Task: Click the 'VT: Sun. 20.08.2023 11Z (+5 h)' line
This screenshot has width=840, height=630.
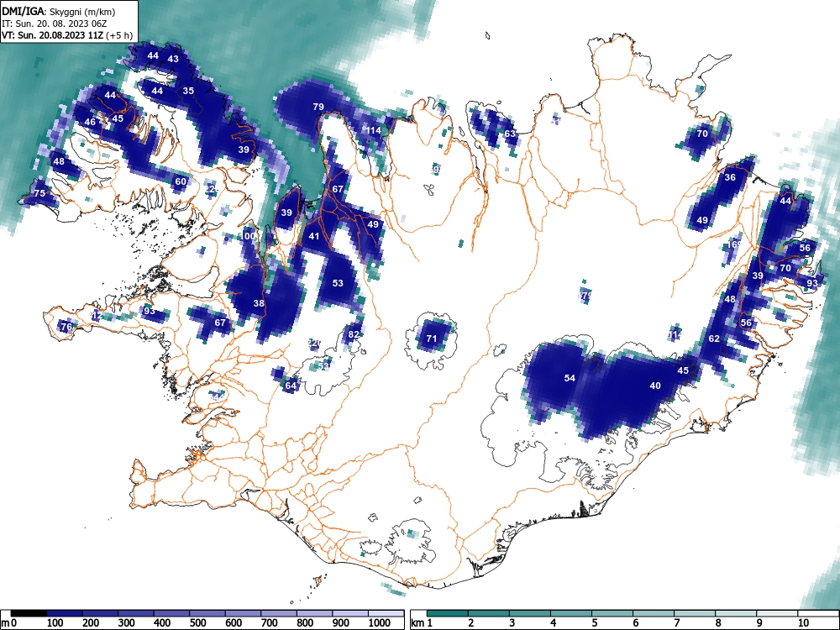Action: 67,36
